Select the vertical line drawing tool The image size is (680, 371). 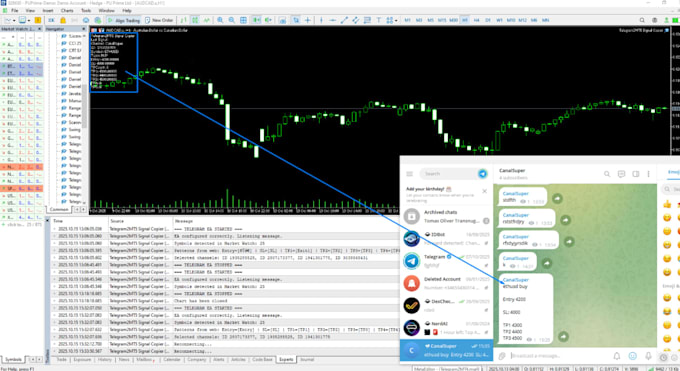tap(321, 20)
